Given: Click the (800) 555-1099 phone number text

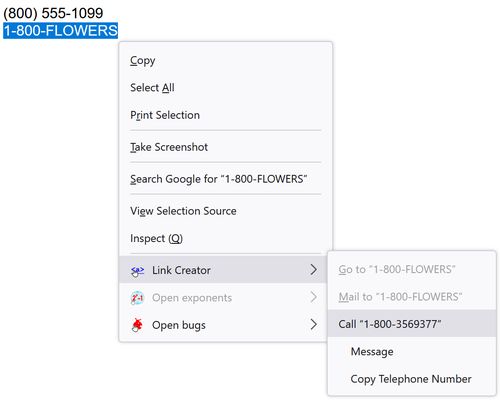Looking at the screenshot, I should pyautogui.click(x=53, y=13).
